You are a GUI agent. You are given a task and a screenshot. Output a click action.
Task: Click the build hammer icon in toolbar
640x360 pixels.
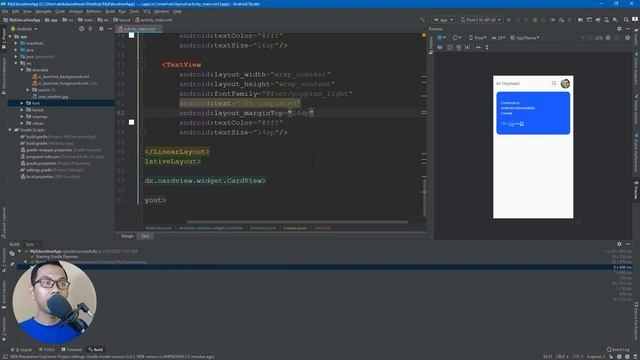pyautogui.click(x=422, y=20)
